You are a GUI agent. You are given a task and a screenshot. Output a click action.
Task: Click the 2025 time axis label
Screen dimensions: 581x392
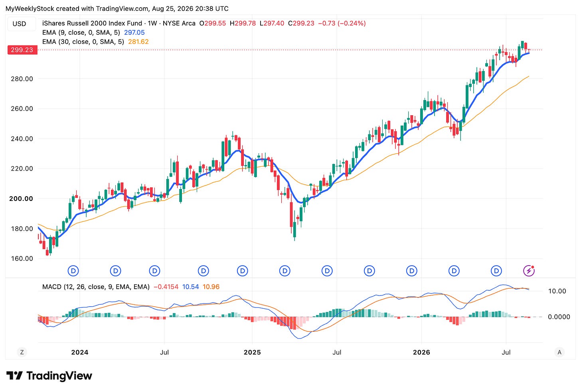[252, 352]
